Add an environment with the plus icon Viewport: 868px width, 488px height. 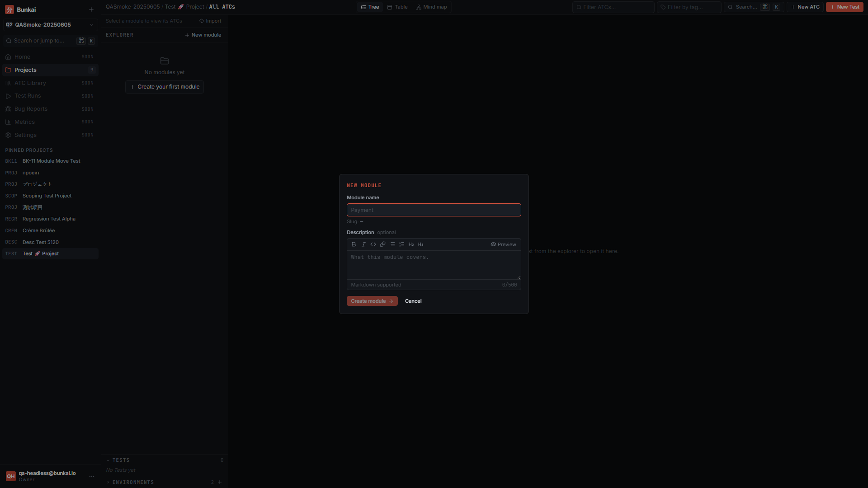(x=220, y=483)
